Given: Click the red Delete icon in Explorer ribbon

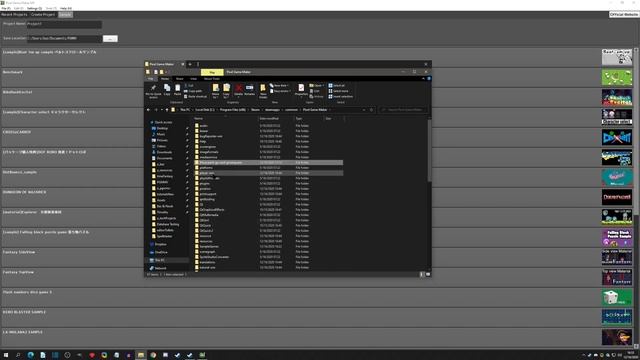Looking at the screenshot, I should click(238, 90).
